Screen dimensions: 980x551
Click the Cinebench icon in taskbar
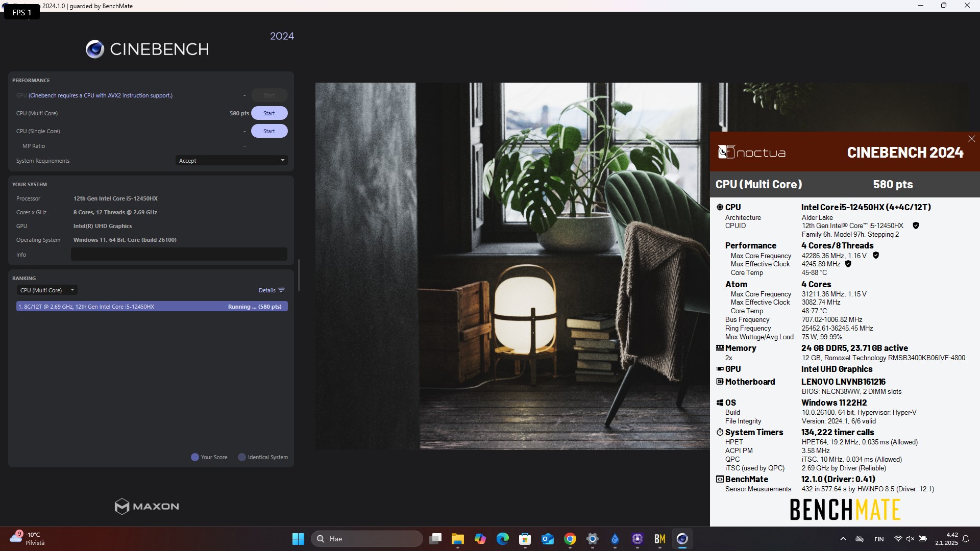682,539
